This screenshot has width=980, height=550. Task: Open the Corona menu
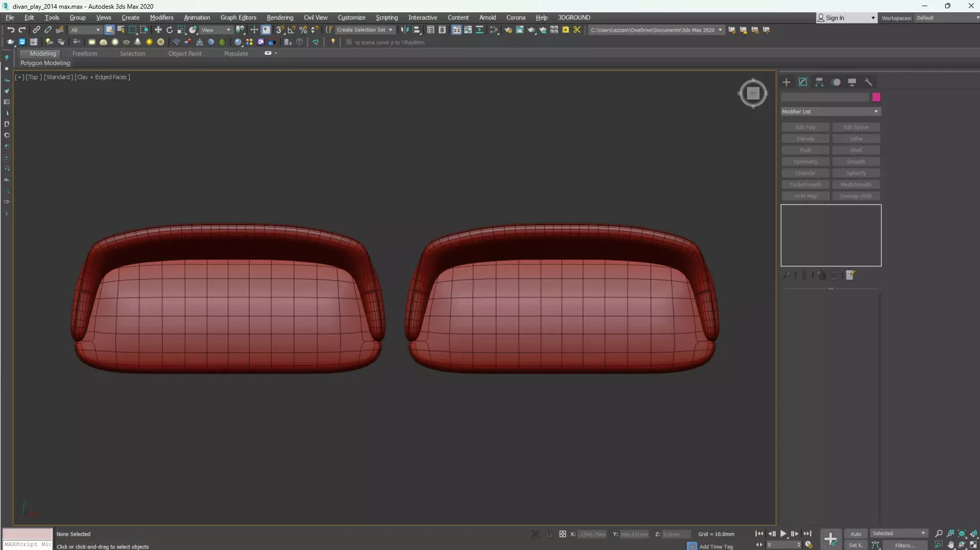[x=516, y=17]
